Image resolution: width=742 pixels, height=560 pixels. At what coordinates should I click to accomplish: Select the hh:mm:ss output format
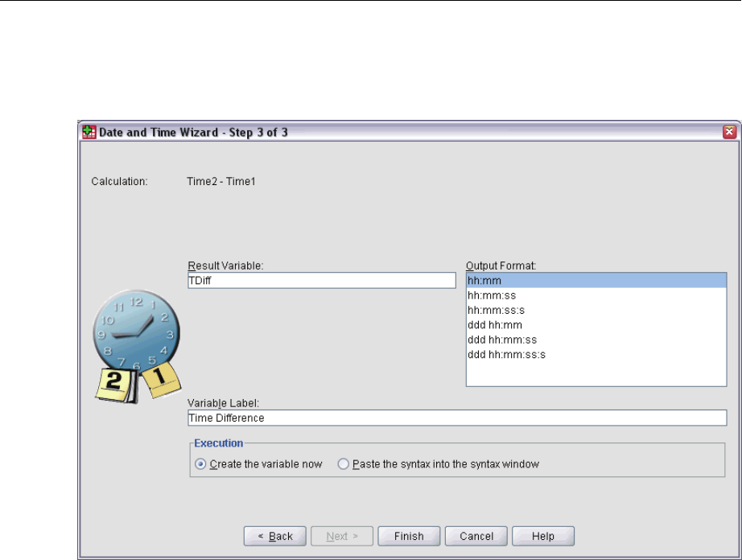pyautogui.click(x=596, y=295)
